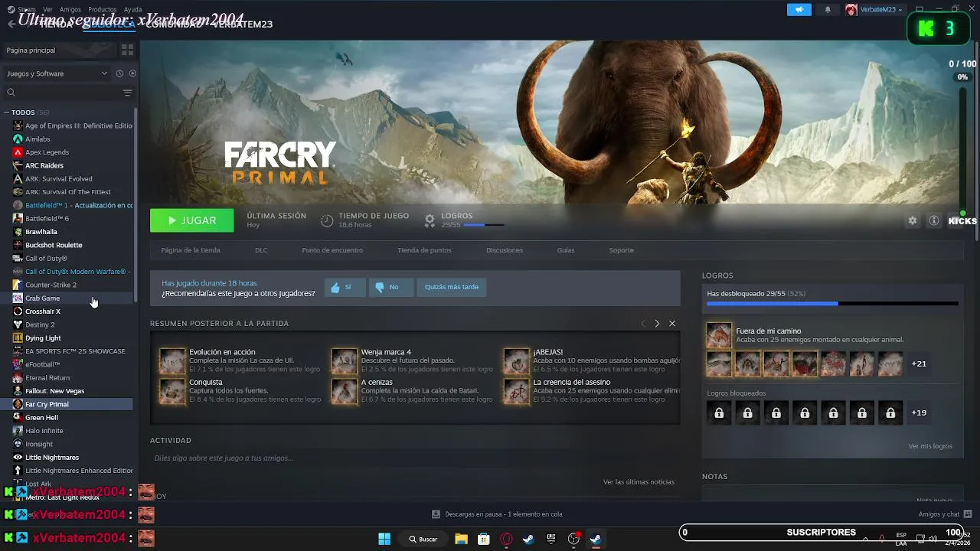Open the Página de la tienda tab

(191, 250)
